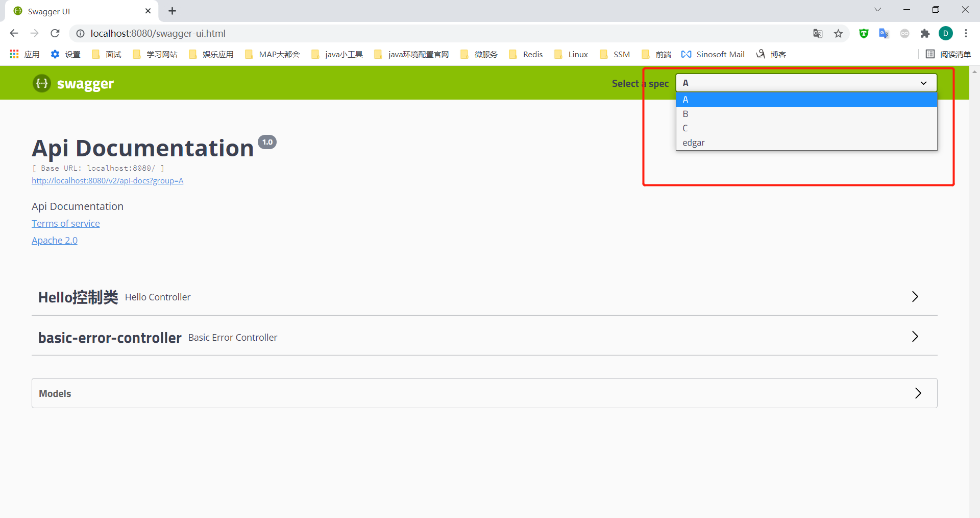Open Terms of service link
The image size is (980, 518).
click(x=65, y=224)
